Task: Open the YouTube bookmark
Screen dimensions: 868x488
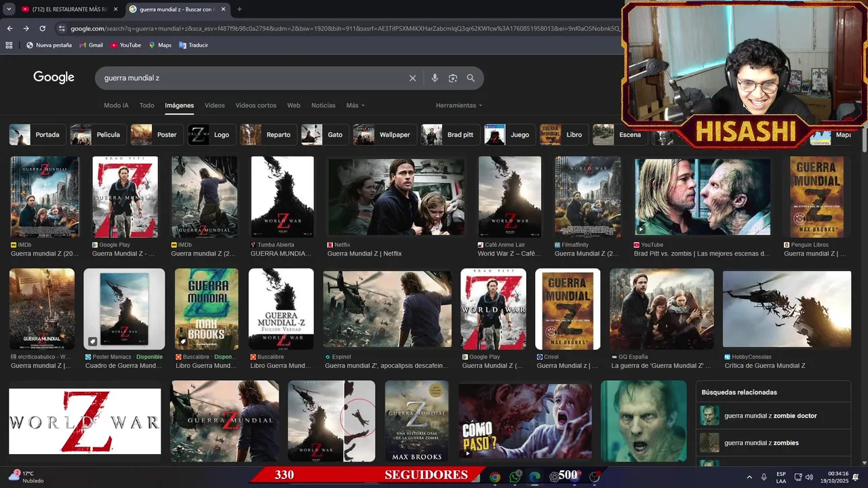Action: (125, 45)
